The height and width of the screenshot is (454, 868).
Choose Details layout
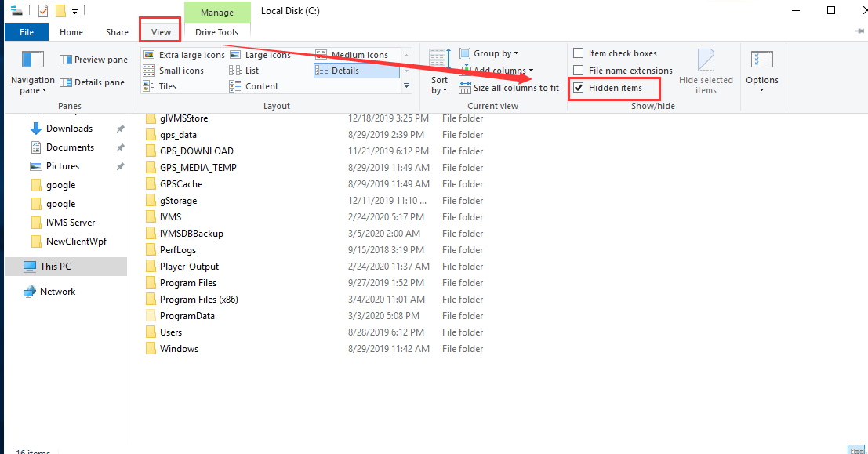[357, 71]
